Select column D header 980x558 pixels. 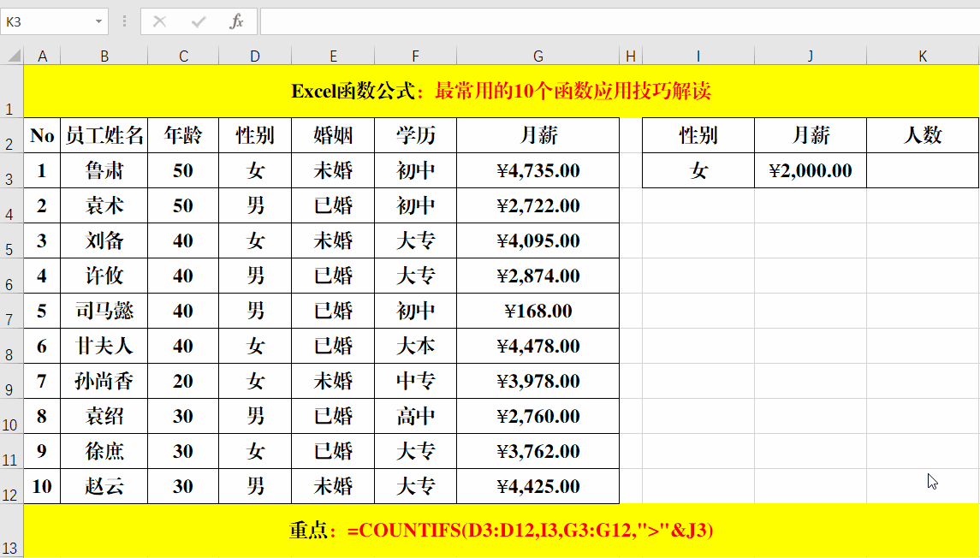click(x=255, y=56)
